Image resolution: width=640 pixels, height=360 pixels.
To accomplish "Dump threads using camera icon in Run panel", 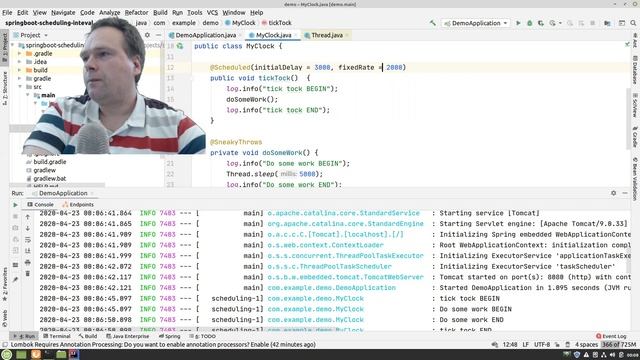I will [16, 228].
